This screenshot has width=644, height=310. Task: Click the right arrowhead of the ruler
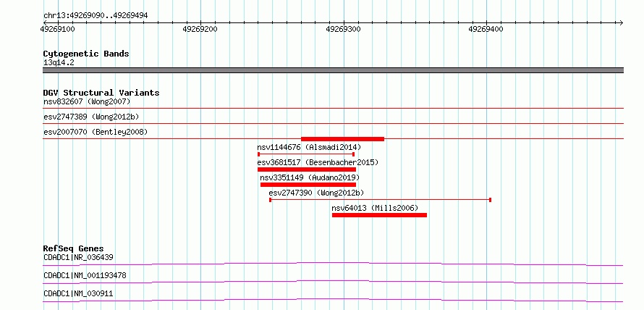tap(621, 22)
